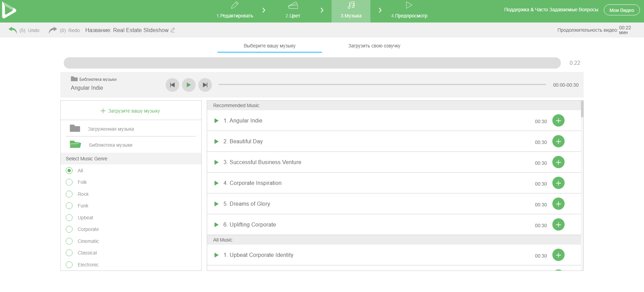Click the pencil icon to rename title
The width and height of the screenshot is (644, 292).
173,30
